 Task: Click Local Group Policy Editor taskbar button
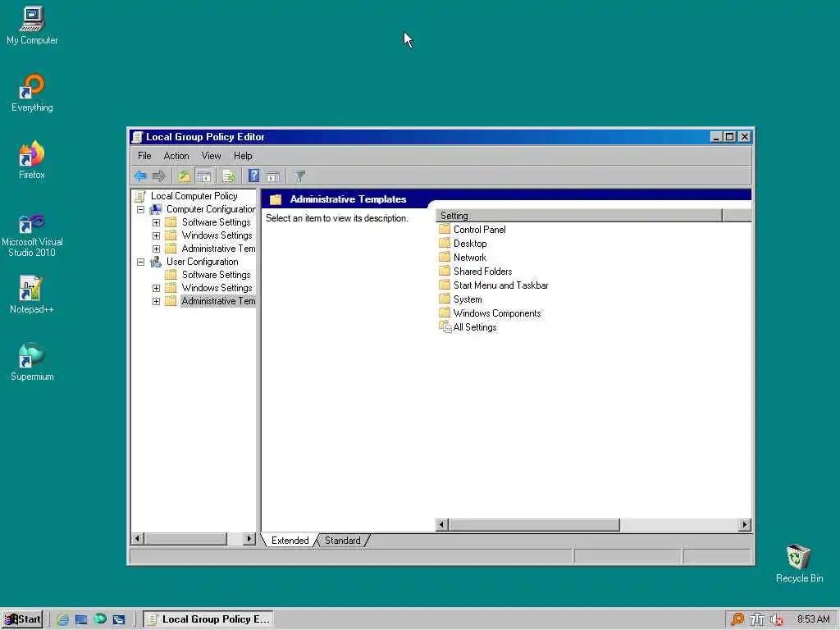[209, 619]
